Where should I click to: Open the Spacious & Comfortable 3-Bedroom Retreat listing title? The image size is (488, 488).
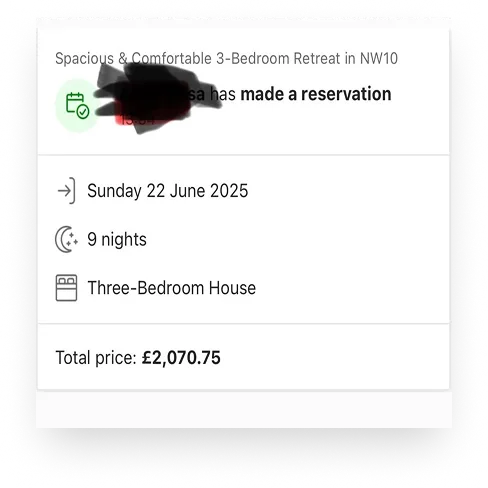(x=226, y=59)
